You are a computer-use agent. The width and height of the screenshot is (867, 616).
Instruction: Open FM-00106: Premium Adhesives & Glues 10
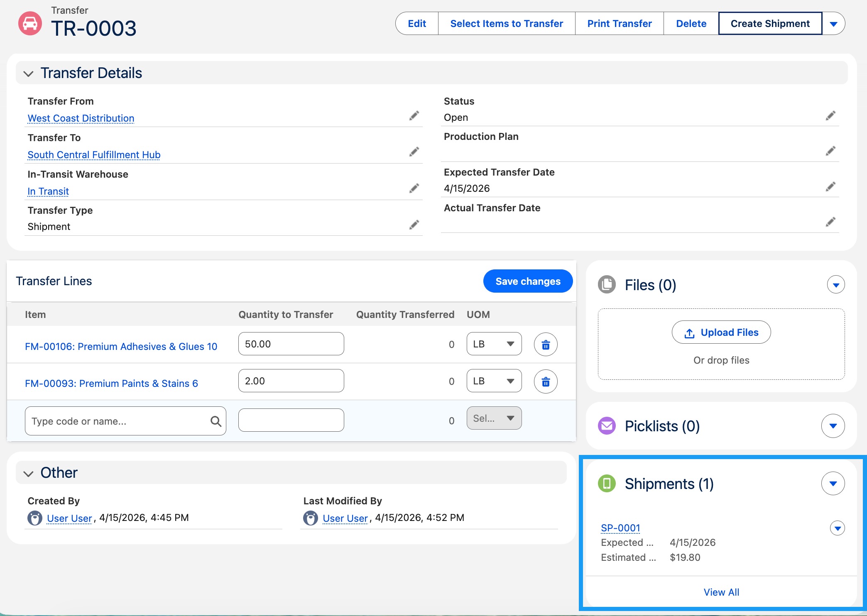[x=121, y=347]
